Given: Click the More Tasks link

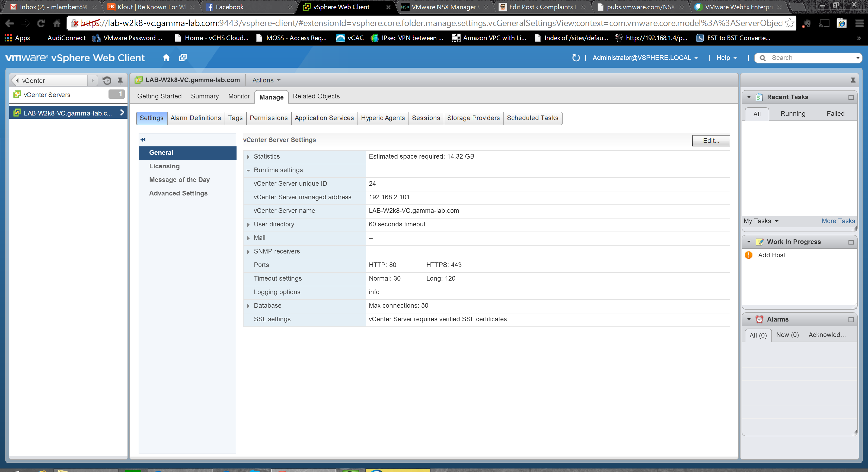Looking at the screenshot, I should (838, 221).
